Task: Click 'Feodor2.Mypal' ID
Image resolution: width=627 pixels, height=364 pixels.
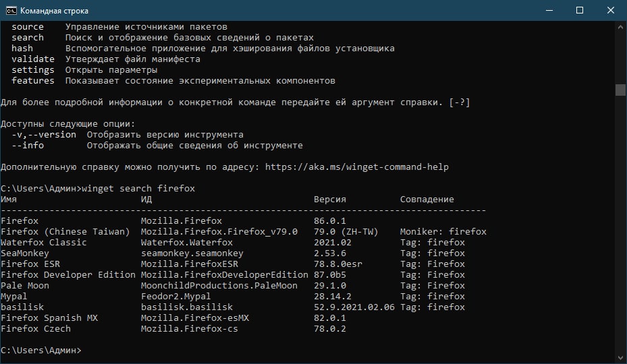Action: point(175,297)
